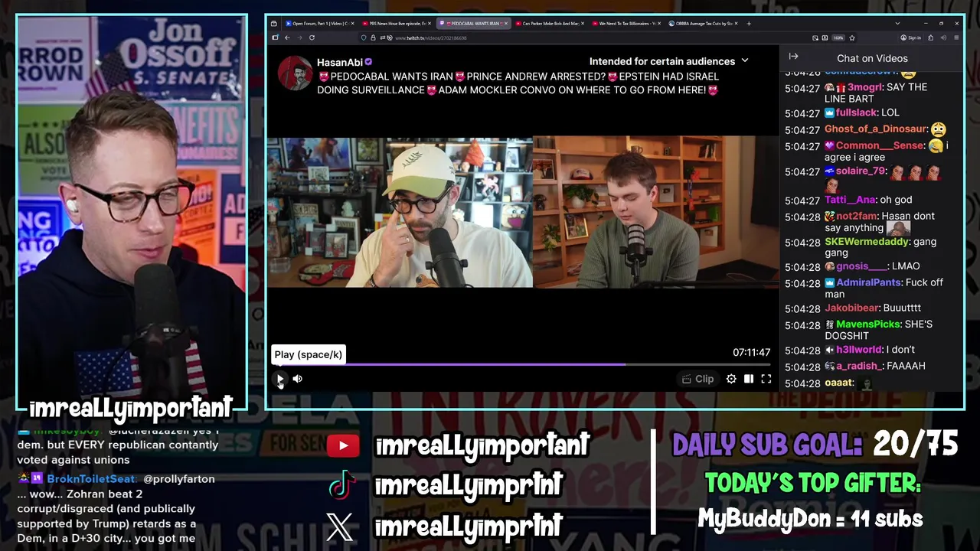Click chat username h3llworld
The height and width of the screenshot is (551, 980).
pos(859,350)
